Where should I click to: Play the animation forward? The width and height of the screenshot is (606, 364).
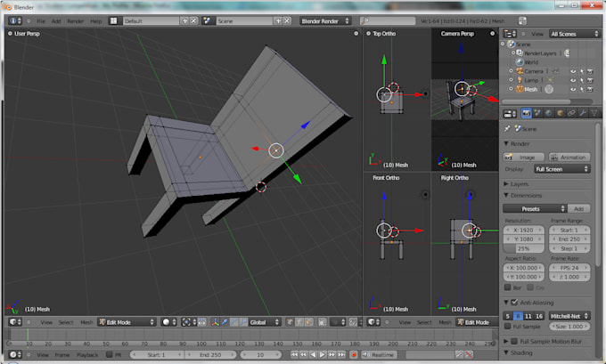coord(323,354)
